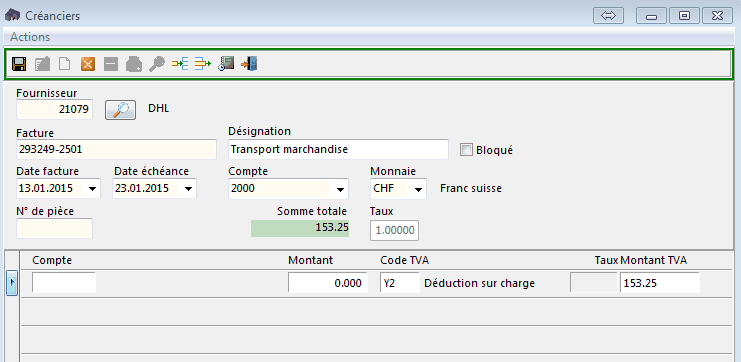
Task: Click the blank new document icon
Action: pyautogui.click(x=64, y=64)
